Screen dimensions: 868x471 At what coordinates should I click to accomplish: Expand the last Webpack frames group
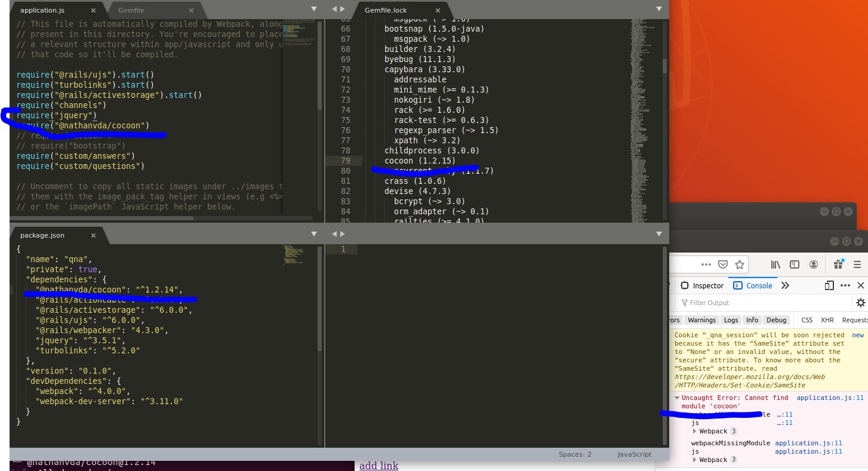694,460
